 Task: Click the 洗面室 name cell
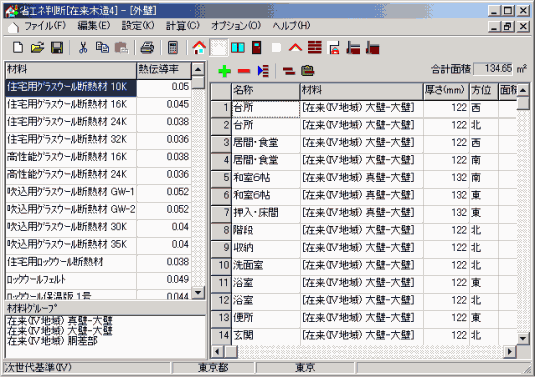(265, 265)
